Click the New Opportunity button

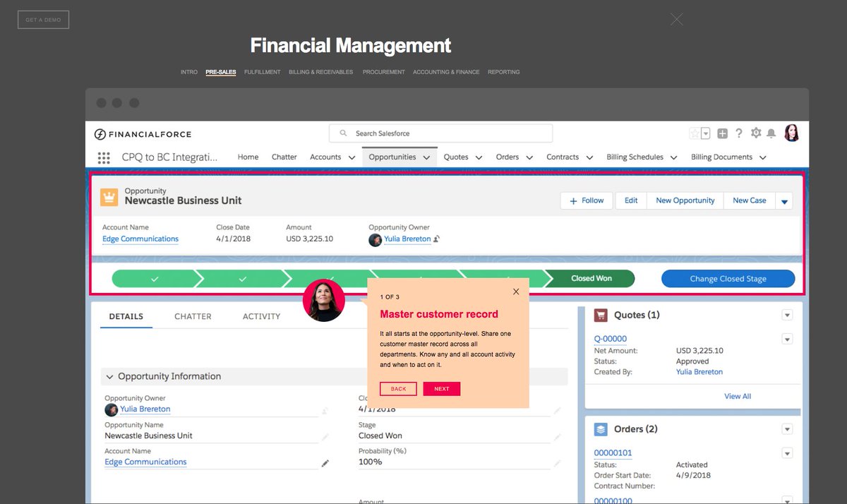coord(685,201)
